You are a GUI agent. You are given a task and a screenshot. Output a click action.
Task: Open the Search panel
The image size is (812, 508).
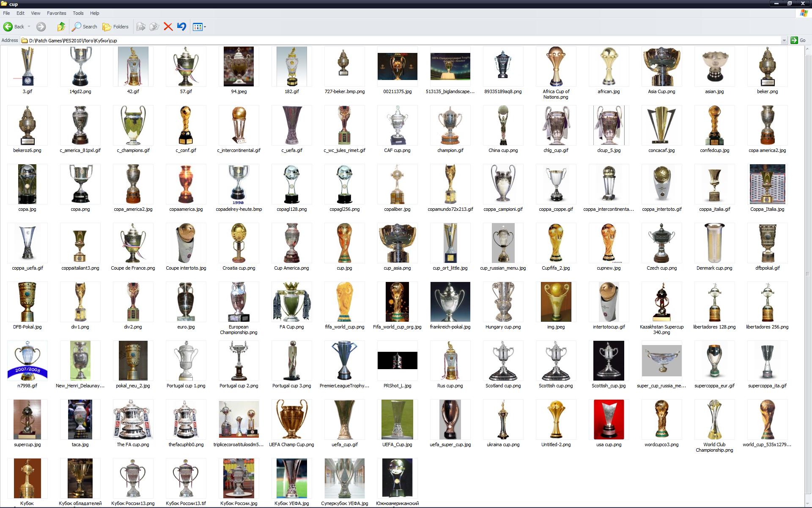pos(85,27)
